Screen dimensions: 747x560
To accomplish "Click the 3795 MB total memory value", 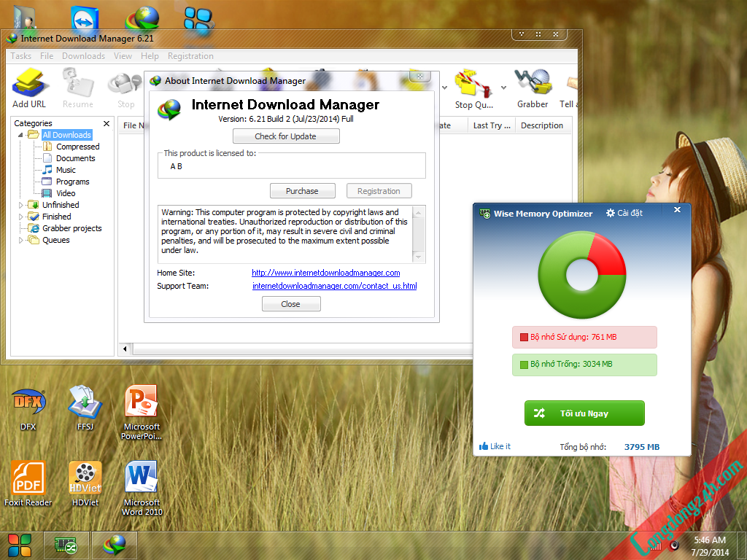I will [642, 447].
